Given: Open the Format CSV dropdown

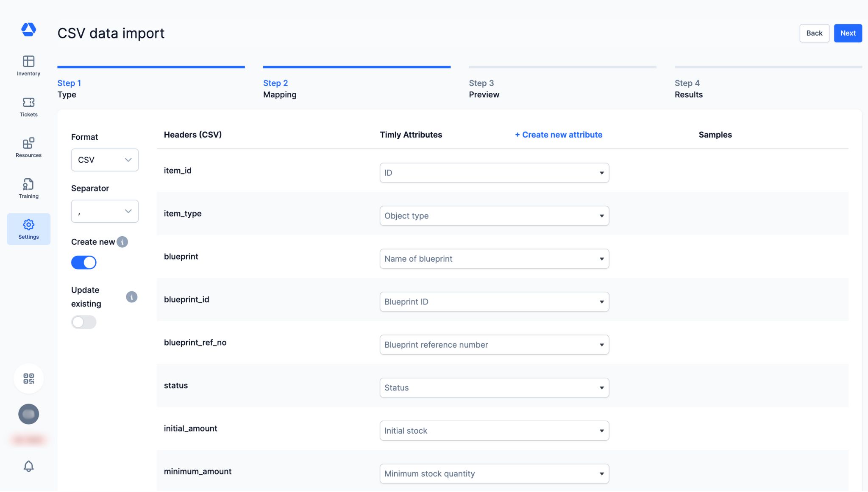Looking at the screenshot, I should [x=105, y=160].
